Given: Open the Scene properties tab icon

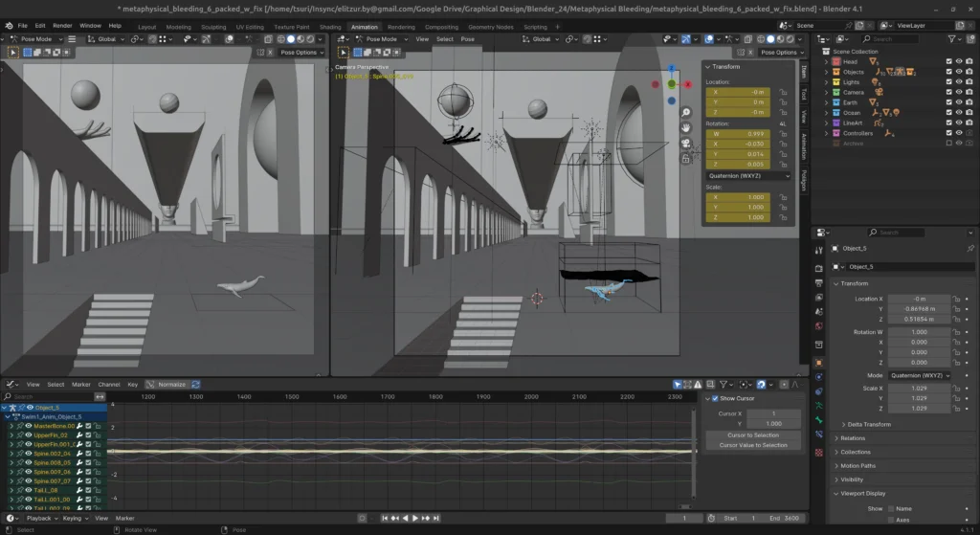Looking at the screenshot, I should [819, 312].
